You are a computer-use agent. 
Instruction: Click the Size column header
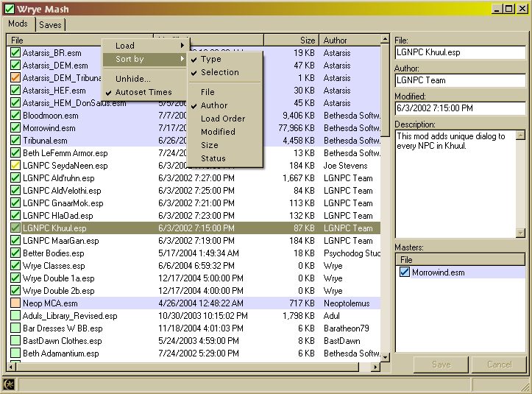coord(291,41)
